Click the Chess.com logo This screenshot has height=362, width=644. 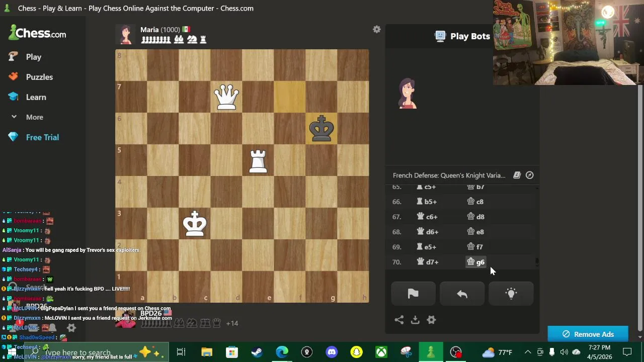37,33
